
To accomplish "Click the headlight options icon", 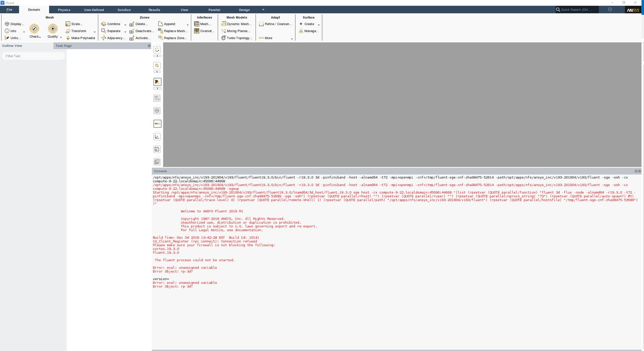I will click(157, 98).
